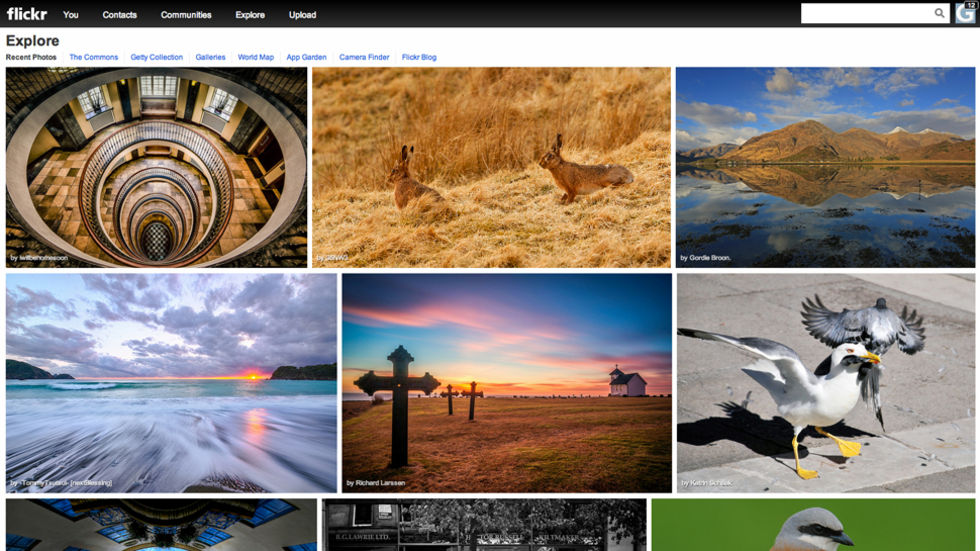Open the user avatar with notification badge

[966, 13]
